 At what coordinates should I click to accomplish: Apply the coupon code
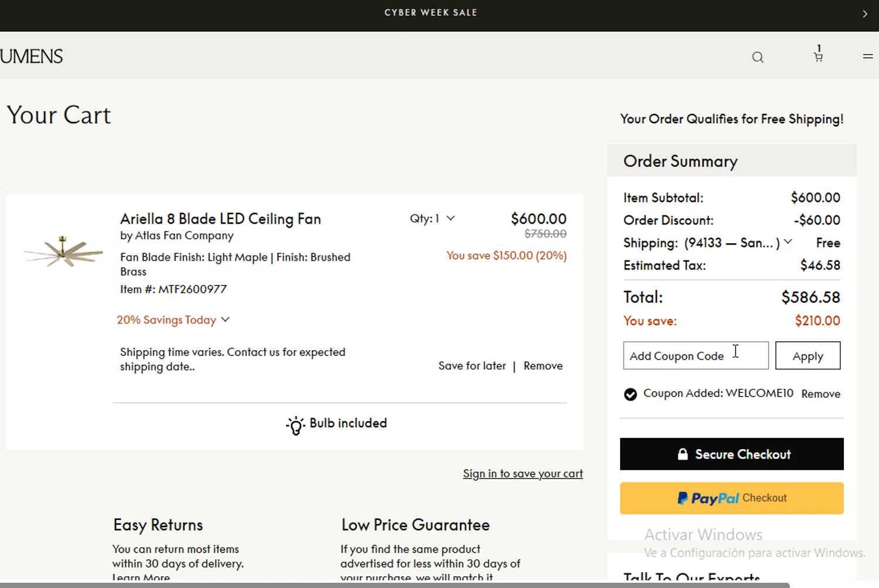[808, 356]
